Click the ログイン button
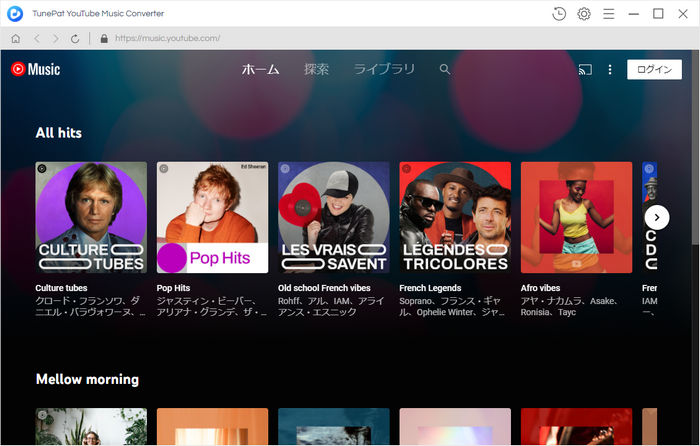The width and height of the screenshot is (700, 446). click(654, 69)
